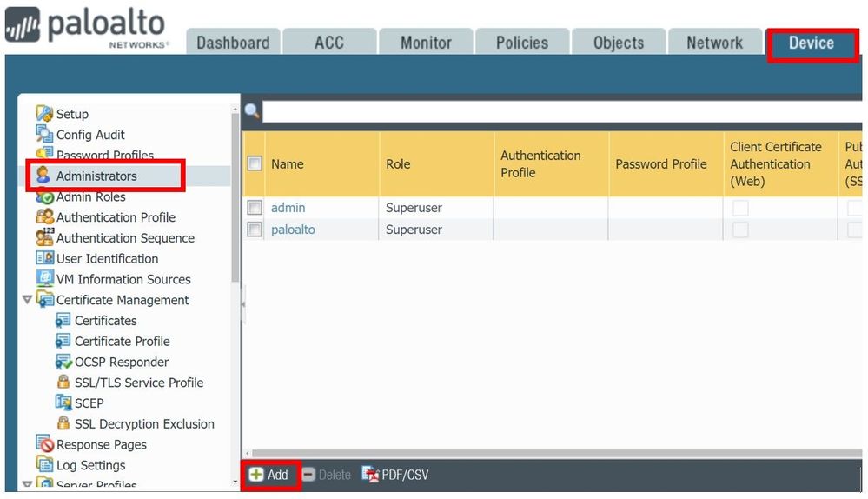Viewport: 868px width, 499px height.
Task: Click the Password Profiles icon
Action: pyautogui.click(x=44, y=153)
